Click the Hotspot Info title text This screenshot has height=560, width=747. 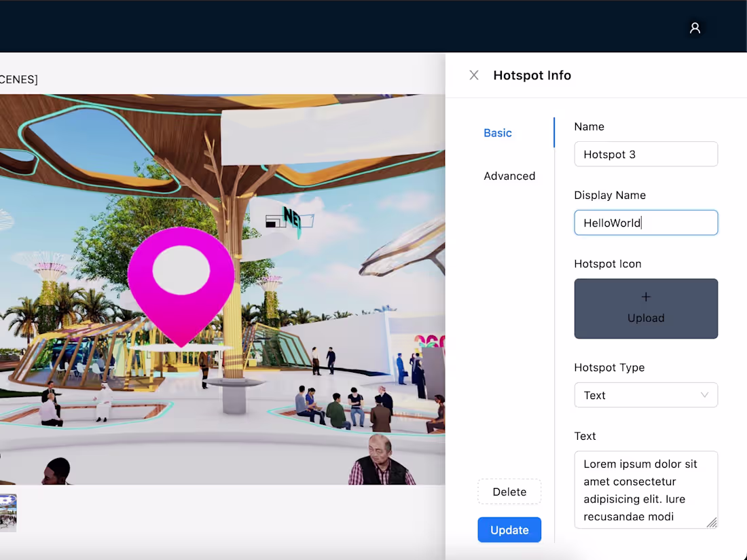pos(532,75)
